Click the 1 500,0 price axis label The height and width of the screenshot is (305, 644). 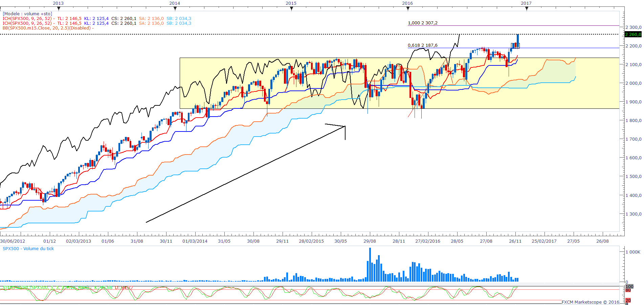(634, 177)
